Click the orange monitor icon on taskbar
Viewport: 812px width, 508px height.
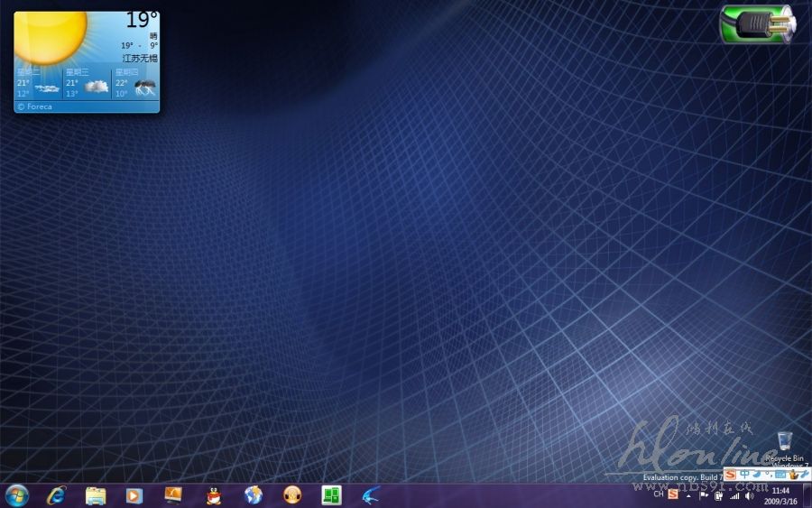click(x=174, y=494)
